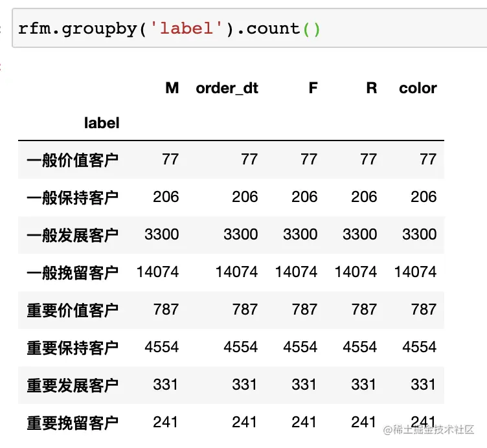This screenshot has width=487, height=448.
Task: Click the R value 14074 for 一般挽留客户
Action: pos(356,272)
